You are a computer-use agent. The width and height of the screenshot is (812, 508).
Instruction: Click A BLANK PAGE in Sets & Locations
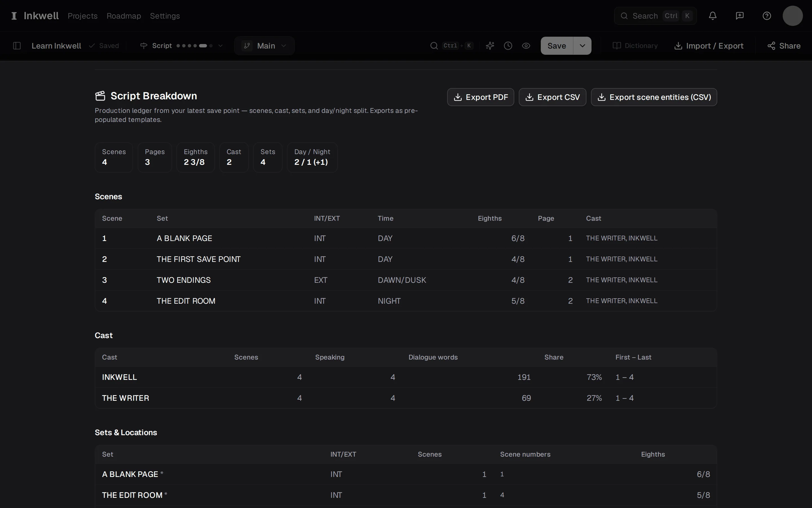click(130, 474)
